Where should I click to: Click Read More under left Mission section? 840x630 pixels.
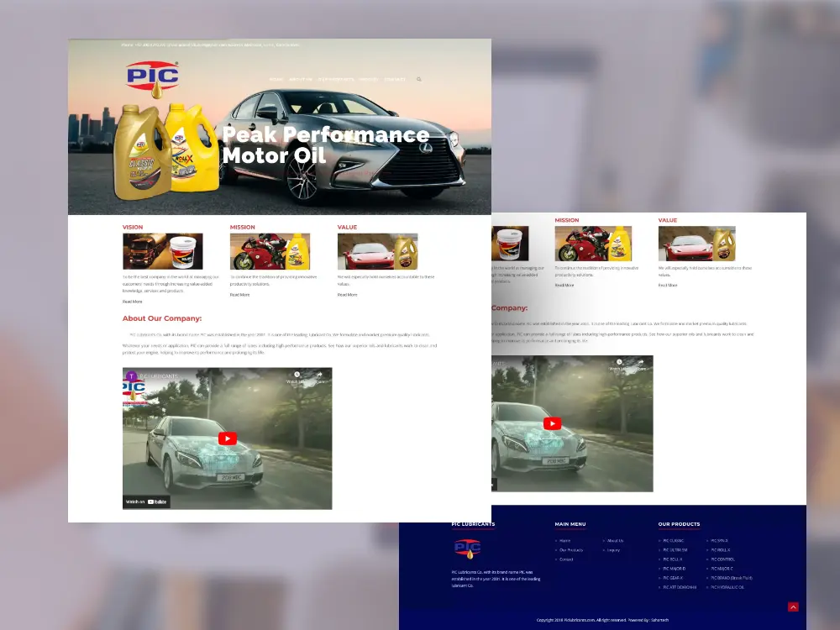click(x=239, y=295)
